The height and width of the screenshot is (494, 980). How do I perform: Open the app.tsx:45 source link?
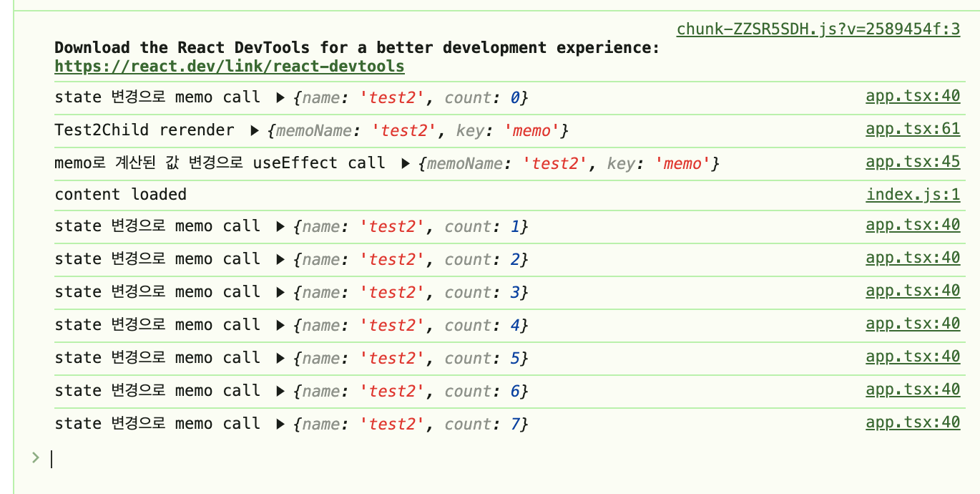(913, 162)
